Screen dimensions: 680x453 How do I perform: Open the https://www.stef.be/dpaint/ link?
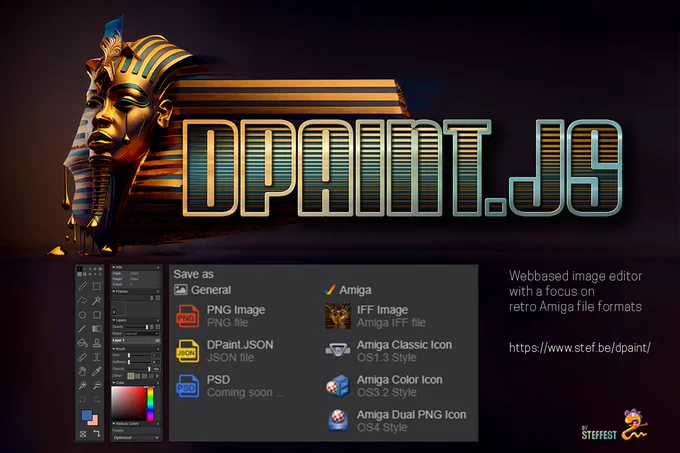click(579, 347)
